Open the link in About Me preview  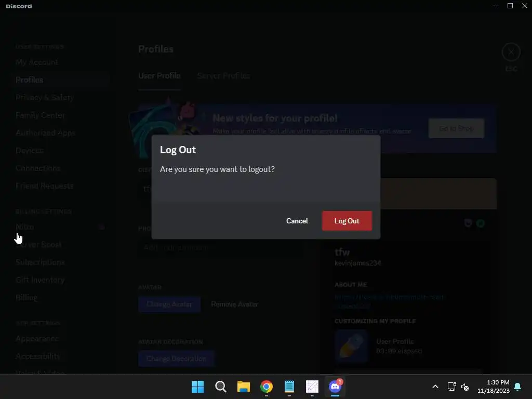pyautogui.click(x=389, y=301)
